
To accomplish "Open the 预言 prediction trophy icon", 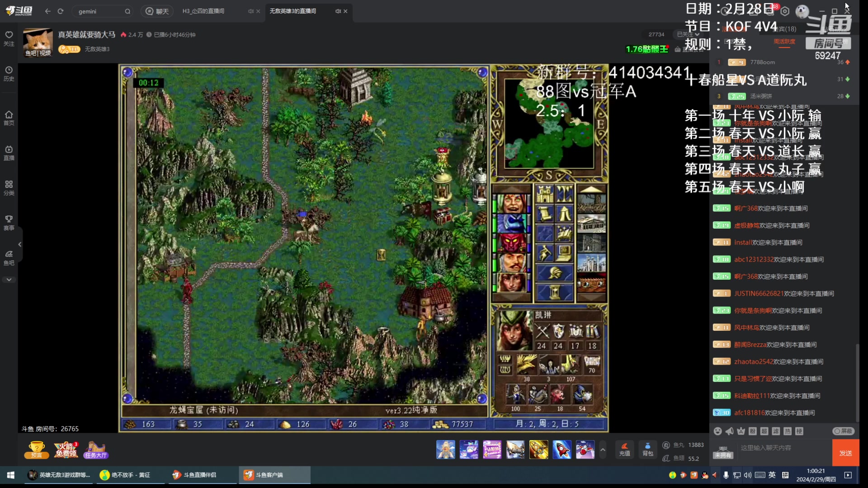I will [x=37, y=450].
